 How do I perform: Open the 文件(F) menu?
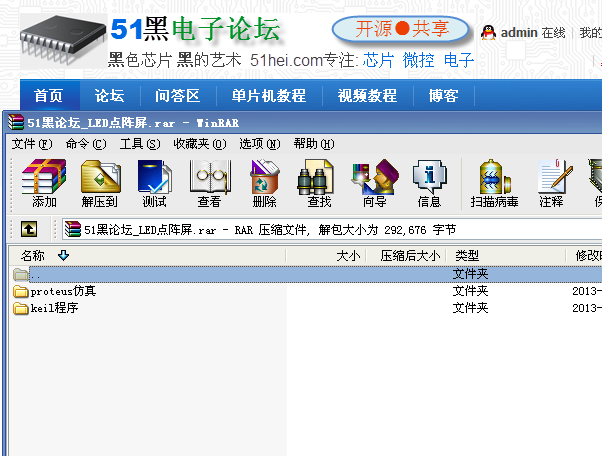tap(31, 144)
